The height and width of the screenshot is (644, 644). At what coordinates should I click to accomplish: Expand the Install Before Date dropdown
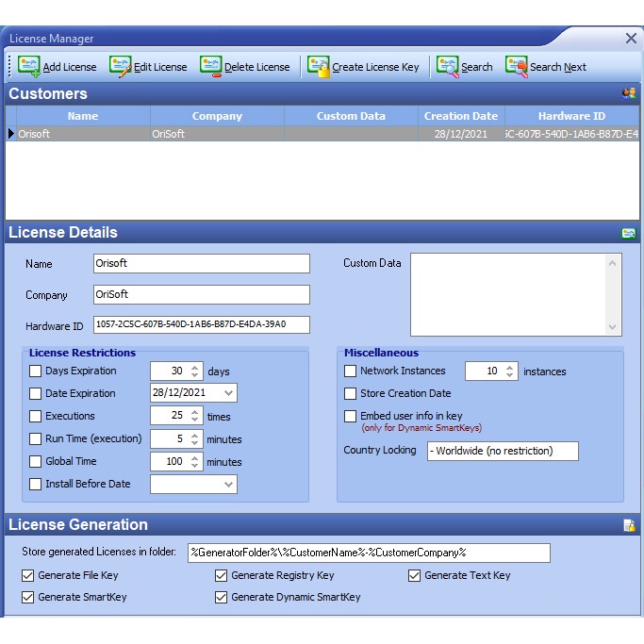pos(228,484)
